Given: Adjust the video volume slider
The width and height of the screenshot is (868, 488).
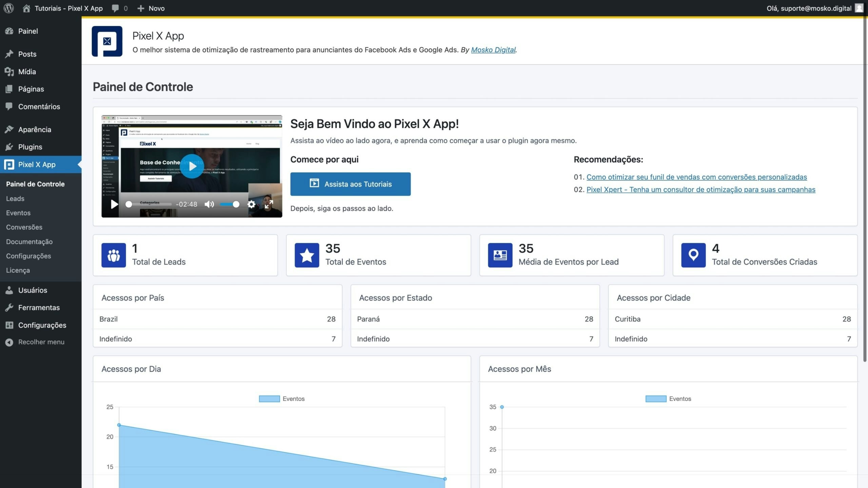Looking at the screenshot, I should click(230, 204).
